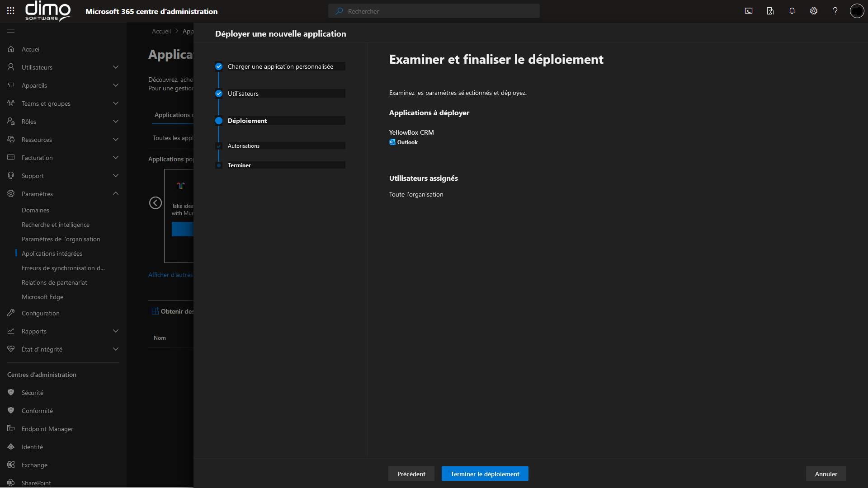Viewport: 868px width, 488px height.
Task: Click the help question mark icon
Action: click(835, 11)
